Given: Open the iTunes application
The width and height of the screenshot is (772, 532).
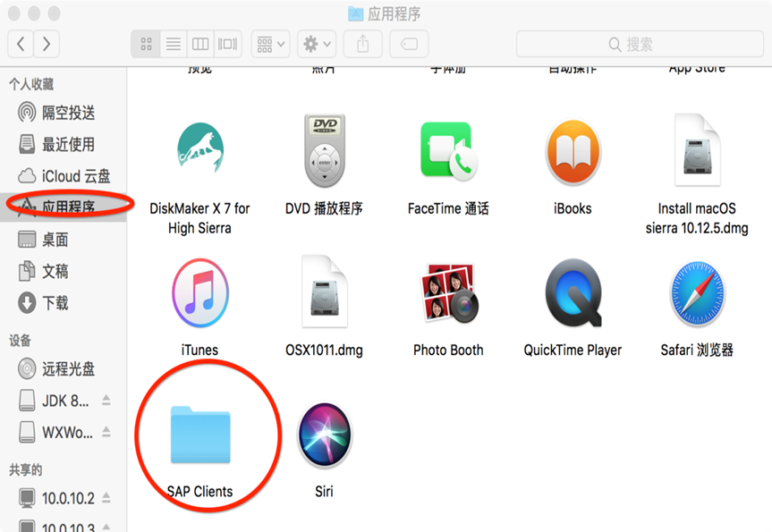Looking at the screenshot, I should point(200,292).
